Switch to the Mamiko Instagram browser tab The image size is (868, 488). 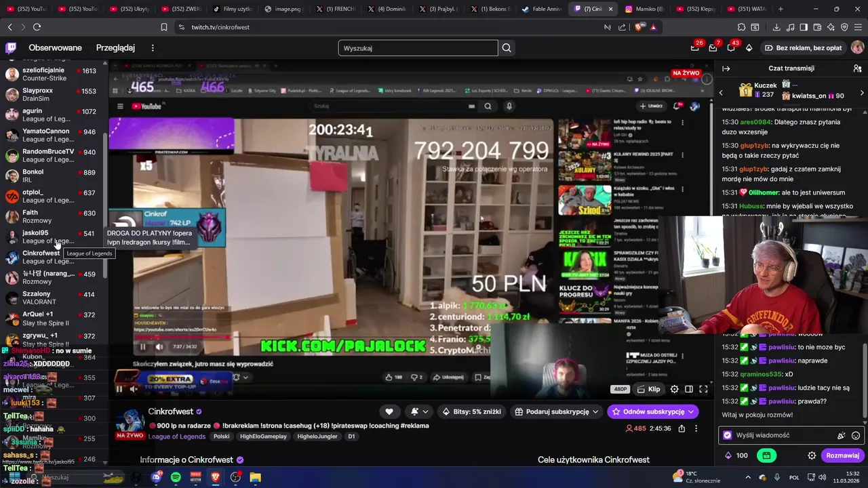pos(644,9)
